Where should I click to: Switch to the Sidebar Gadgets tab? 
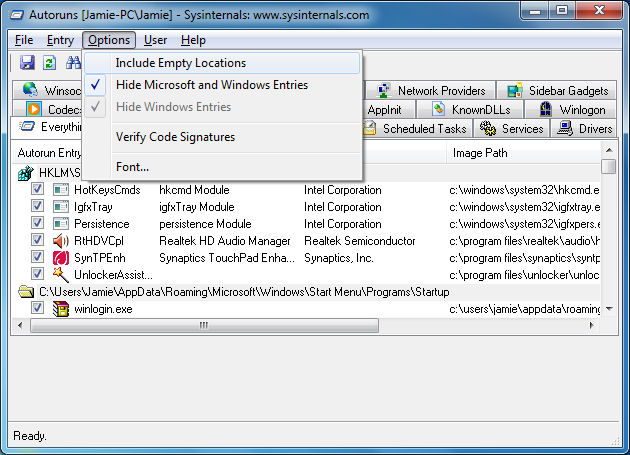click(556, 90)
